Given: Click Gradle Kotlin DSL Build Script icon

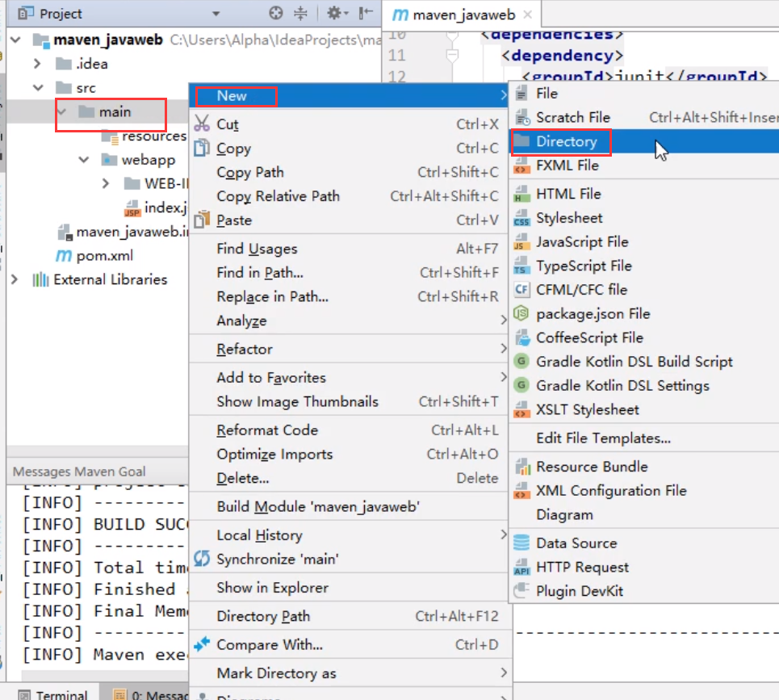Looking at the screenshot, I should pyautogui.click(x=521, y=361).
